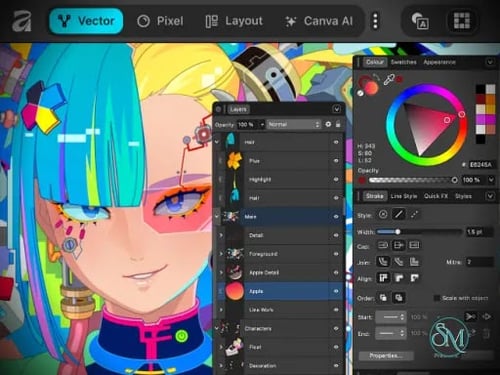This screenshot has width=500, height=375.
Task: Click the stroke Width slider handle
Action: (397, 232)
